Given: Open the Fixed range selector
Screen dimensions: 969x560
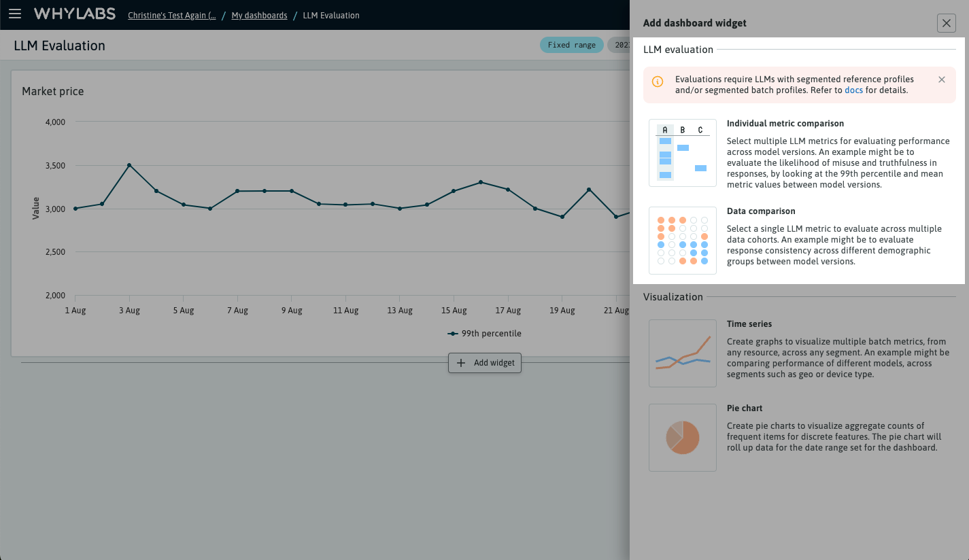Looking at the screenshot, I should [x=571, y=44].
